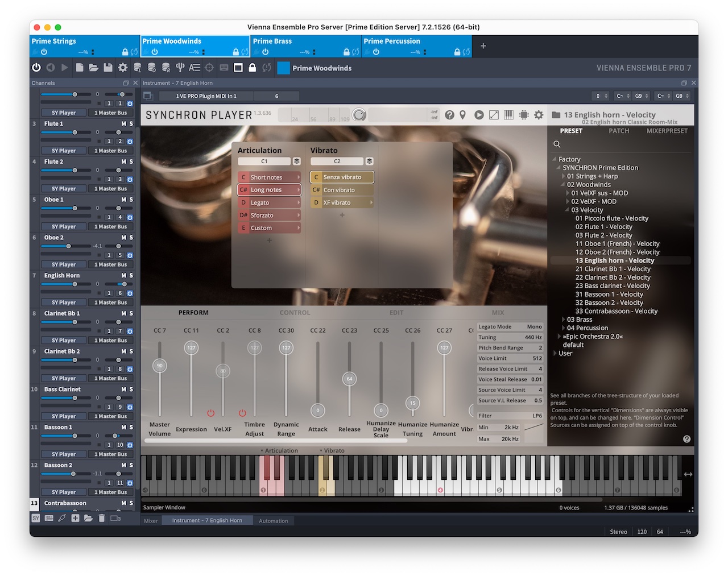Open the CONTROL tab
The width and height of the screenshot is (728, 576).
pyautogui.click(x=295, y=313)
